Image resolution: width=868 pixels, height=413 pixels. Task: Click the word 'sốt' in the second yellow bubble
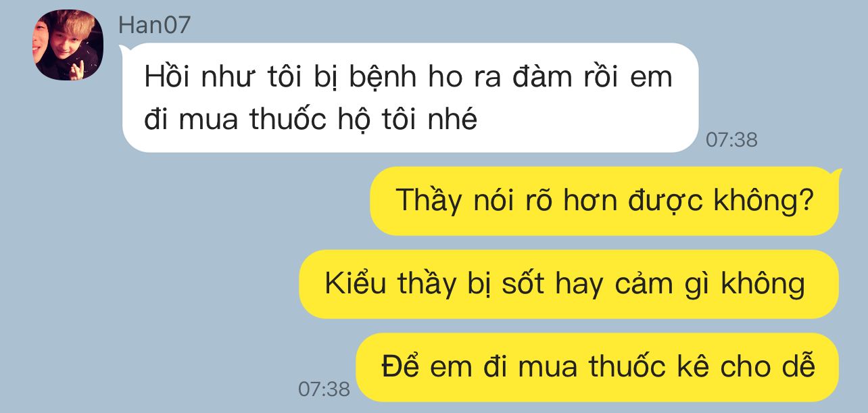pos(523,284)
